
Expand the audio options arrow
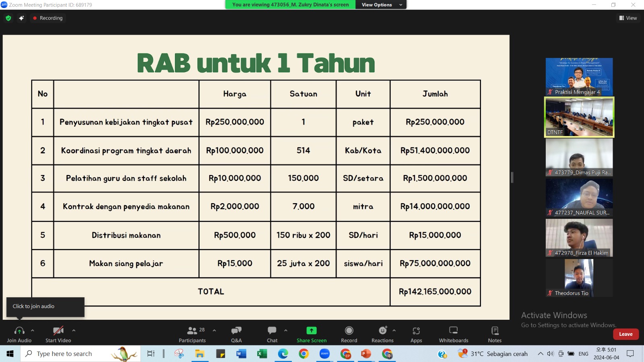33,331
